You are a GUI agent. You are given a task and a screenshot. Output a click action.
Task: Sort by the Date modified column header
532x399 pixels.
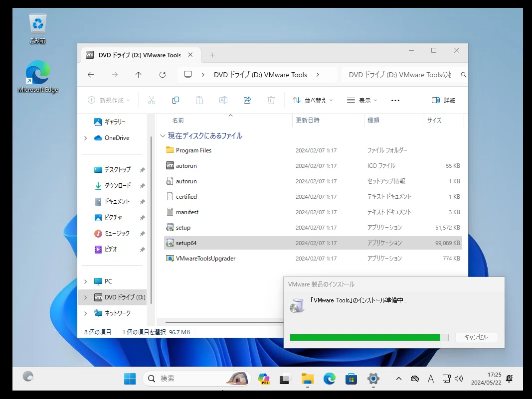(328, 121)
